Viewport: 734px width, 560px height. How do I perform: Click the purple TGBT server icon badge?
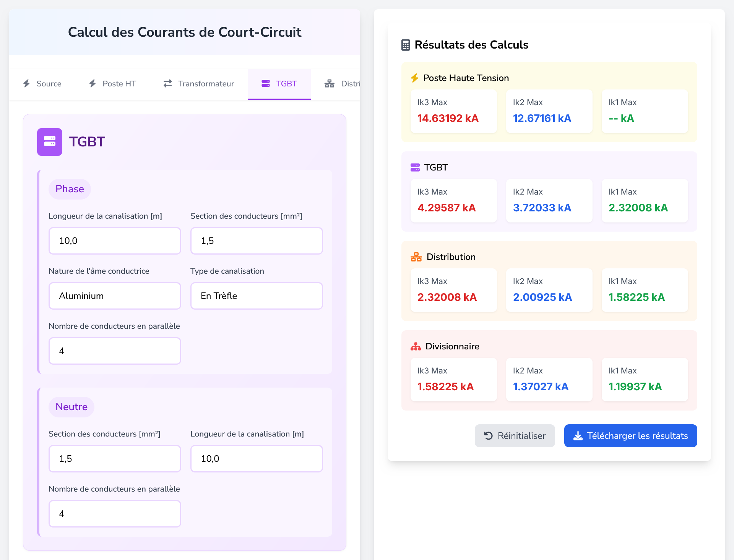(50, 142)
